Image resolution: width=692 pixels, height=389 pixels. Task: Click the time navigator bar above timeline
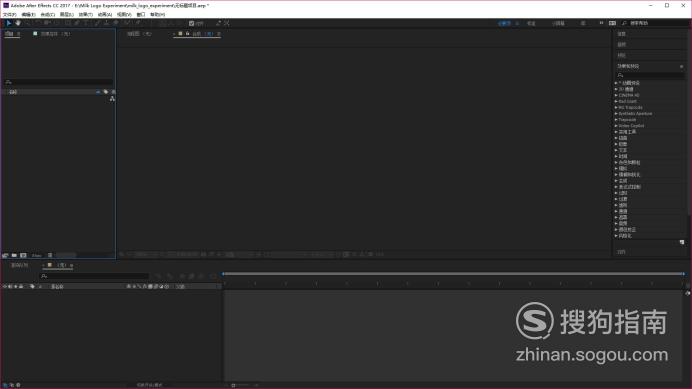point(454,274)
